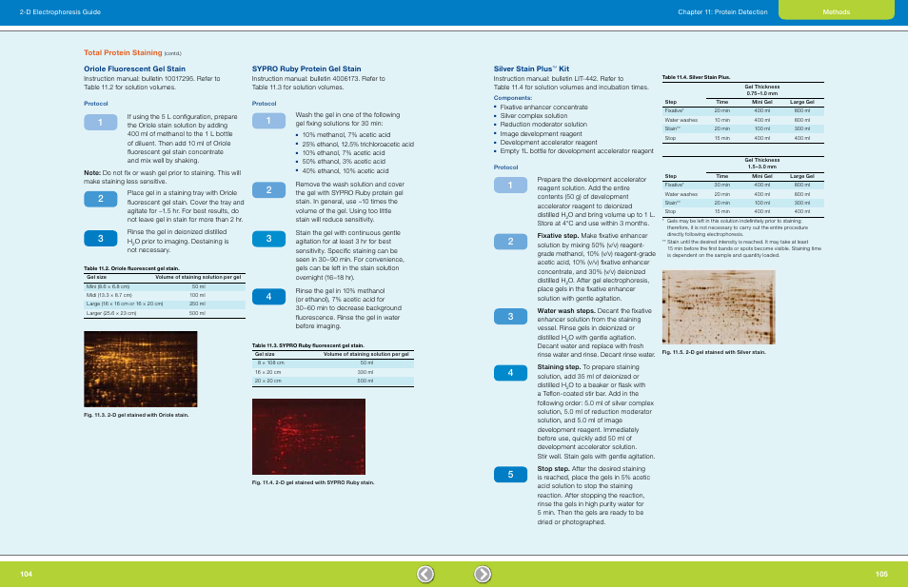Image resolution: width=908 pixels, height=588 pixels.
Task: Select the Oriole stained gel image
Action: pyautogui.click(x=141, y=369)
